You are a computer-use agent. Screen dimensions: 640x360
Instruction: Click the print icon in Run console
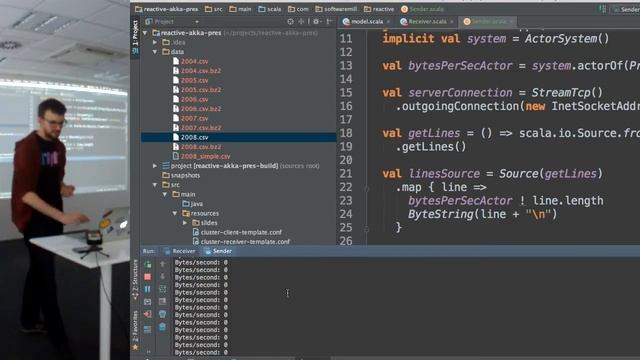[x=162, y=314]
